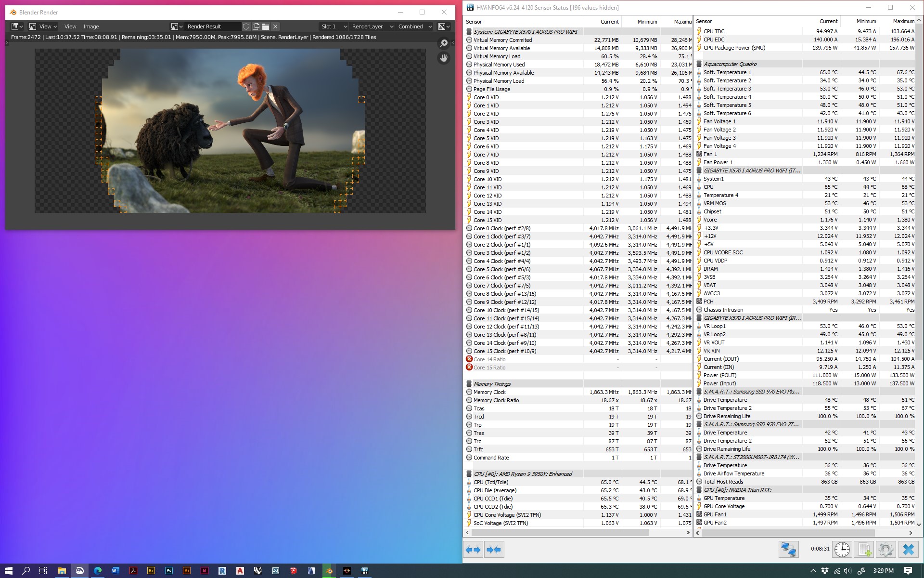Click the zoom magnifier in the render view
924x578 pixels.
[x=444, y=43]
